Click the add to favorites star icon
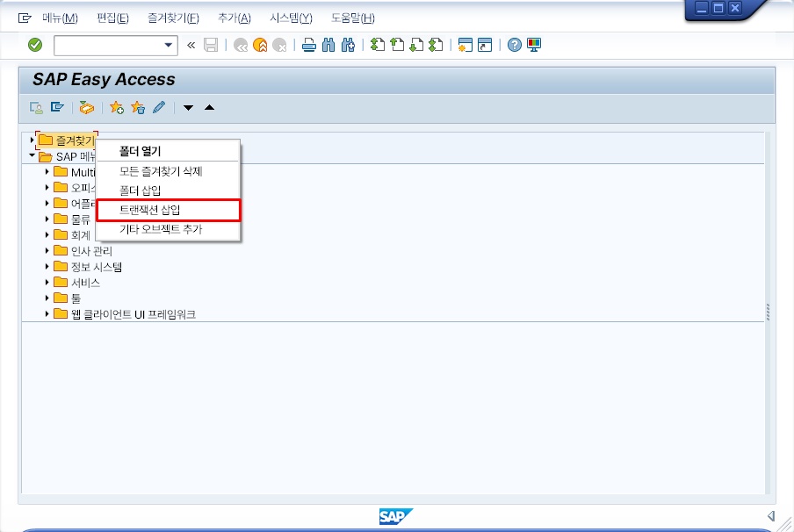This screenshot has width=794, height=532. [117, 107]
